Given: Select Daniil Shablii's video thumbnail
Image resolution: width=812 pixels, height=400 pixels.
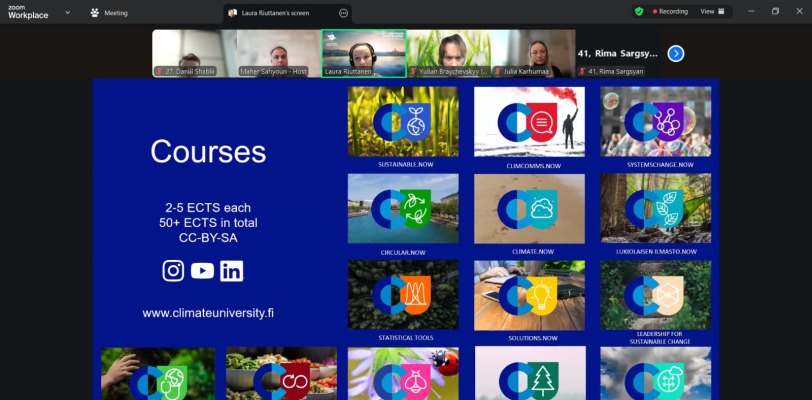Looking at the screenshot, I should tap(194, 53).
